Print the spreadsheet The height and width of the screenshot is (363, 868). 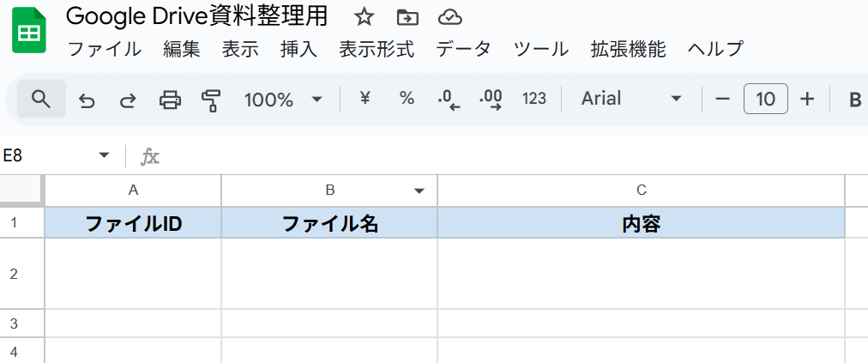(170, 100)
